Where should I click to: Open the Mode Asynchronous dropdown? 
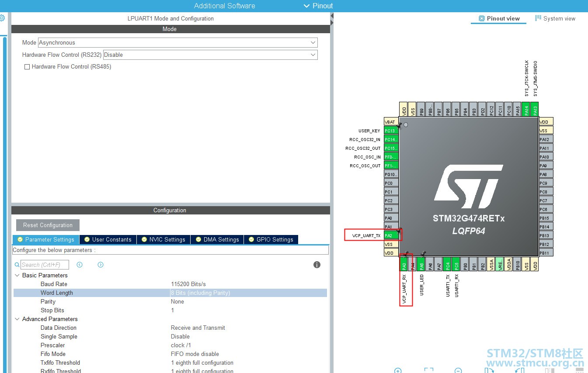pyautogui.click(x=177, y=42)
